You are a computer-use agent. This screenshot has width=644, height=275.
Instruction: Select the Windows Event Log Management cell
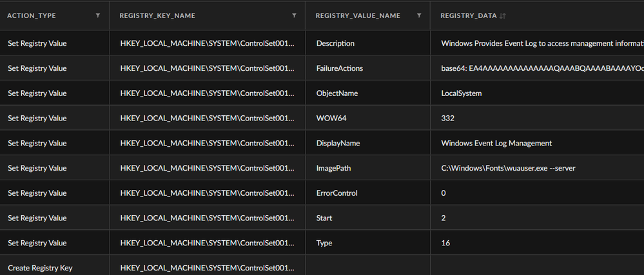[496, 143]
